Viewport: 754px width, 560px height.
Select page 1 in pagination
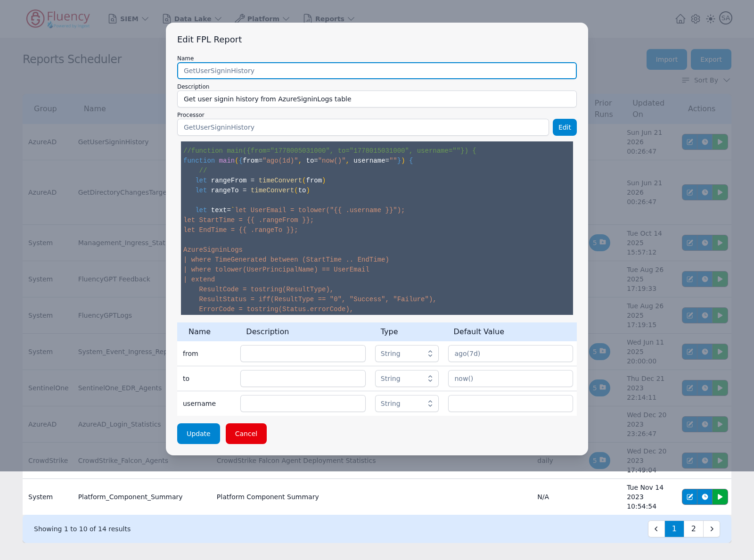click(x=674, y=529)
